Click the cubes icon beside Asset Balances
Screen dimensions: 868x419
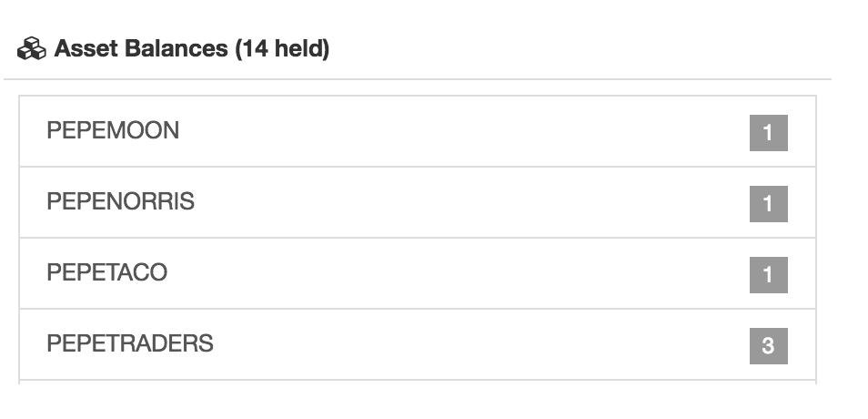click(x=32, y=49)
